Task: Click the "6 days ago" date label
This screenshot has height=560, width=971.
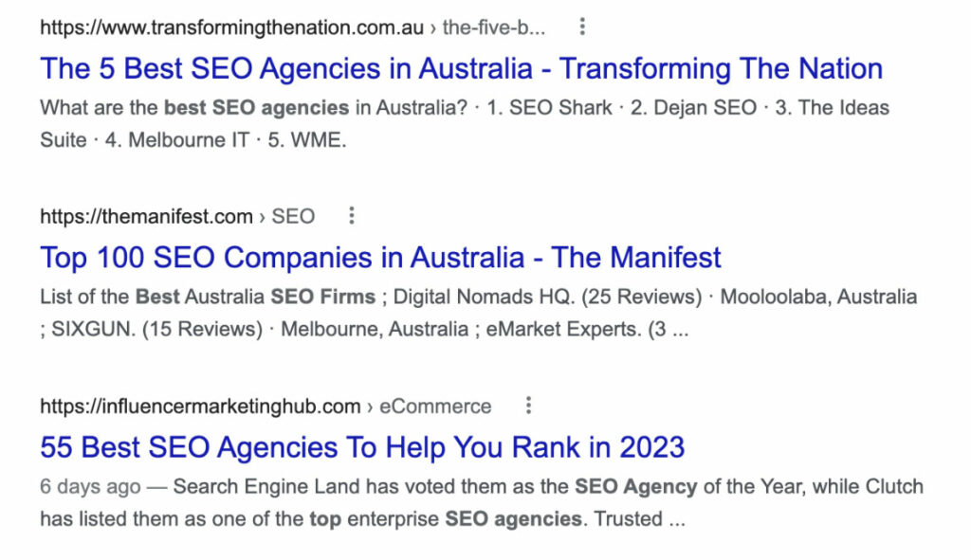Action: pyautogui.click(x=90, y=487)
